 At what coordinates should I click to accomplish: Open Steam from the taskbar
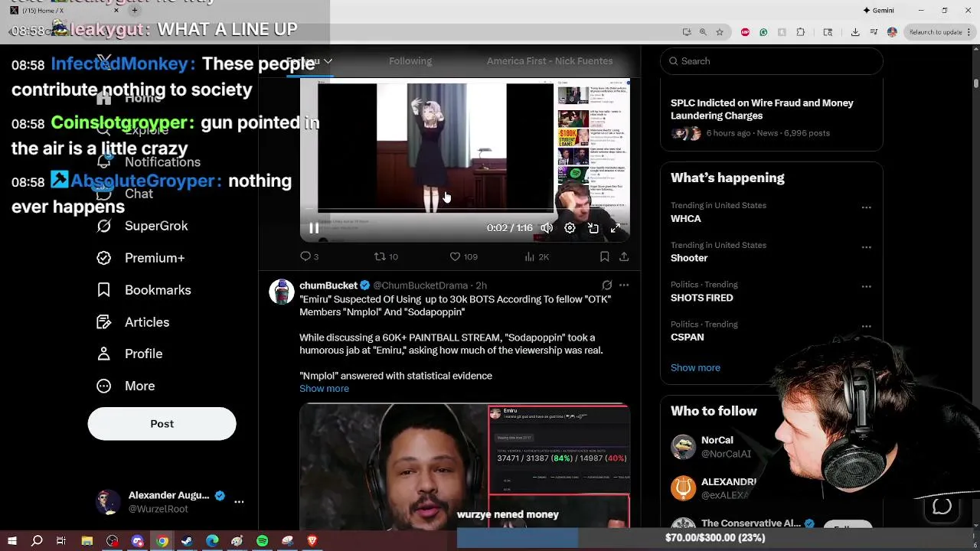187,541
